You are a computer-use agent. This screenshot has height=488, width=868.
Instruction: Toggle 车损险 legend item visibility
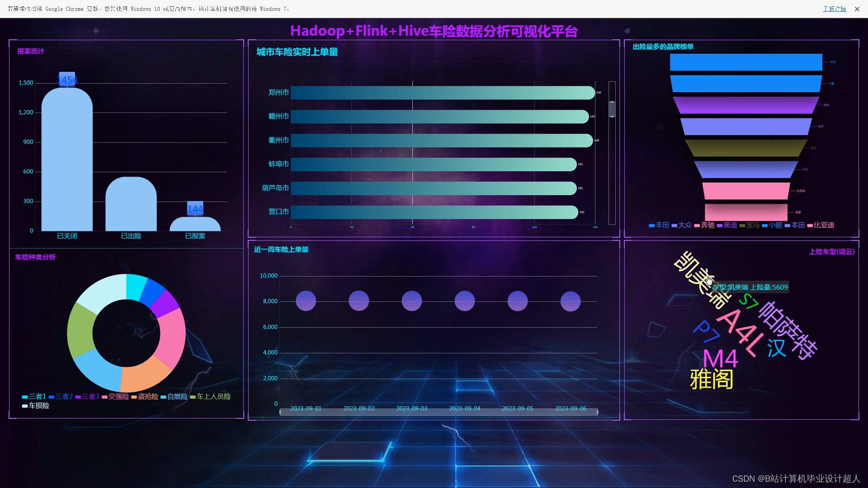coord(36,406)
